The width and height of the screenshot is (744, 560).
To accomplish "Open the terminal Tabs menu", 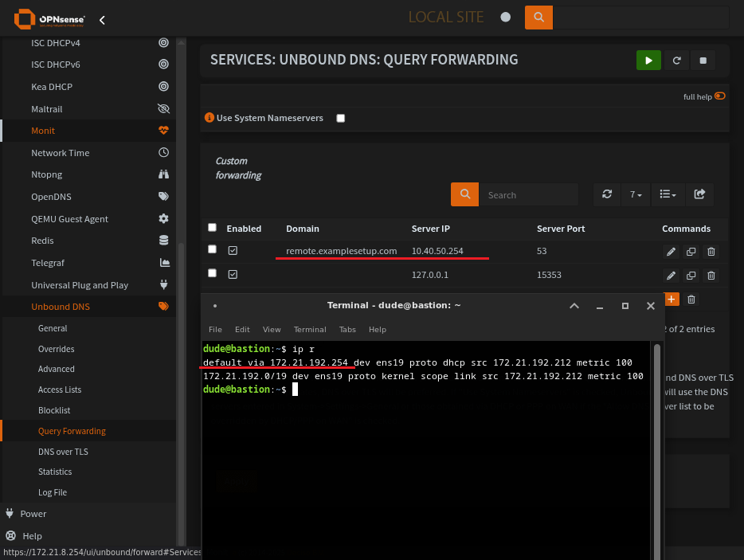I will coord(347,329).
